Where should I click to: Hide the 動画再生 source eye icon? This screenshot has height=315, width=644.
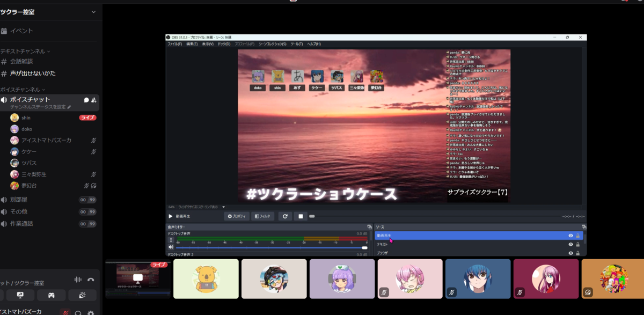pos(570,236)
